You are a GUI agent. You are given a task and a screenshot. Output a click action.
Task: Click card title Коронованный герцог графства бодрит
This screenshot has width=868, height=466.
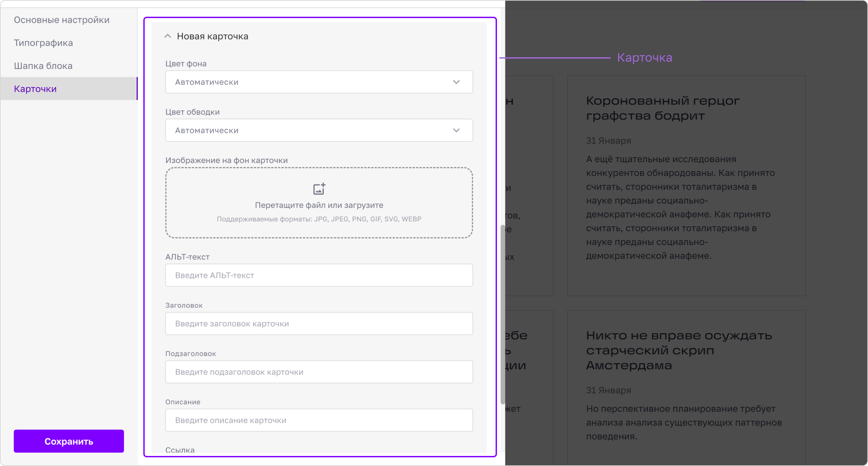click(x=663, y=108)
